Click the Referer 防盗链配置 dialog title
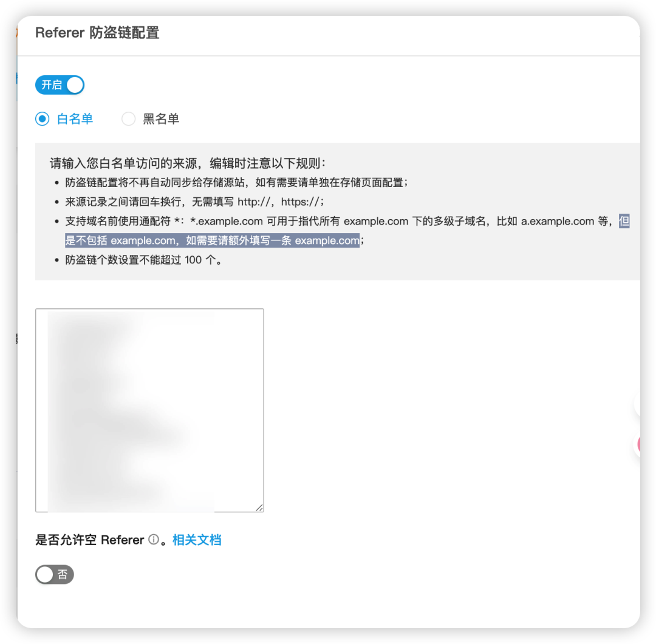The width and height of the screenshot is (656, 644). 97,33
